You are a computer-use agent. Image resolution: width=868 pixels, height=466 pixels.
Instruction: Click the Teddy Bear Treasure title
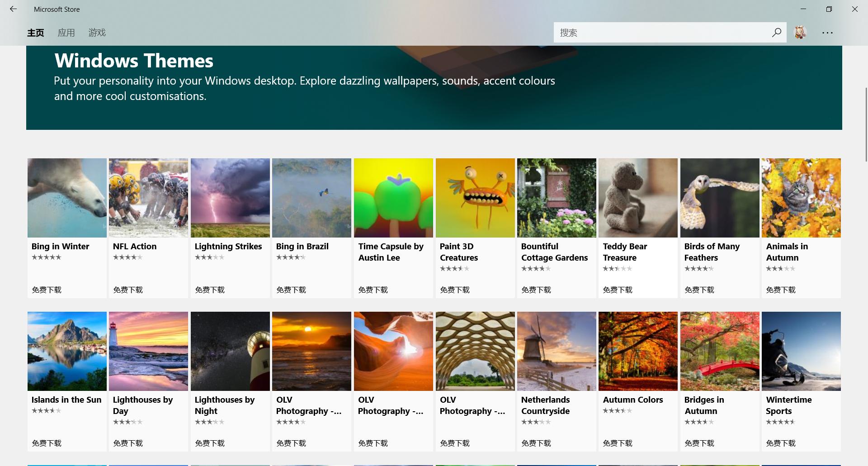pyautogui.click(x=624, y=252)
